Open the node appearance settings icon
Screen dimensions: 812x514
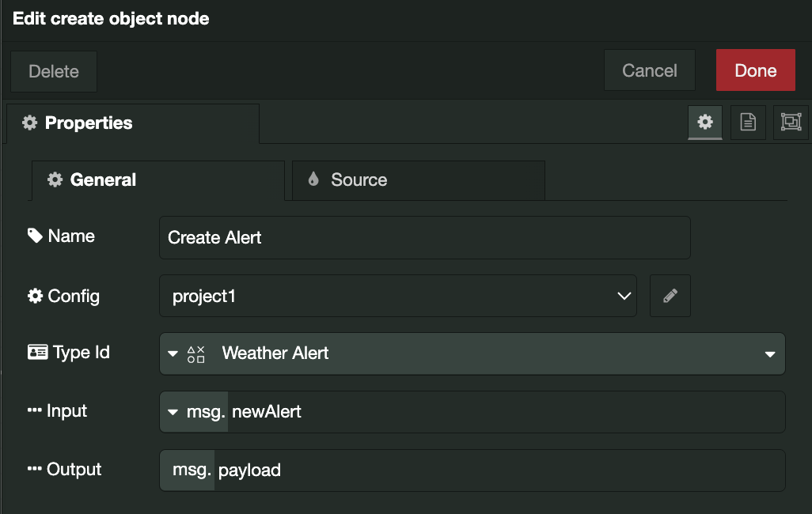791,122
